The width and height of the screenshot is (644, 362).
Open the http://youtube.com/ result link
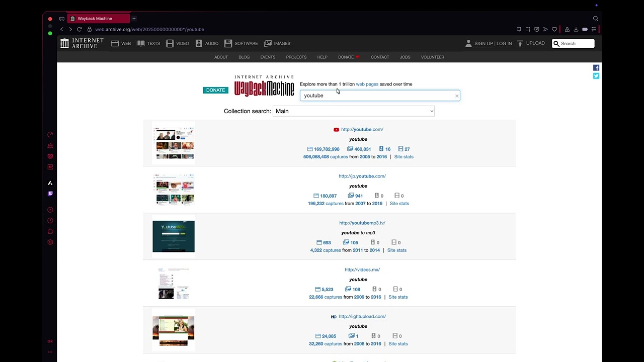click(362, 129)
